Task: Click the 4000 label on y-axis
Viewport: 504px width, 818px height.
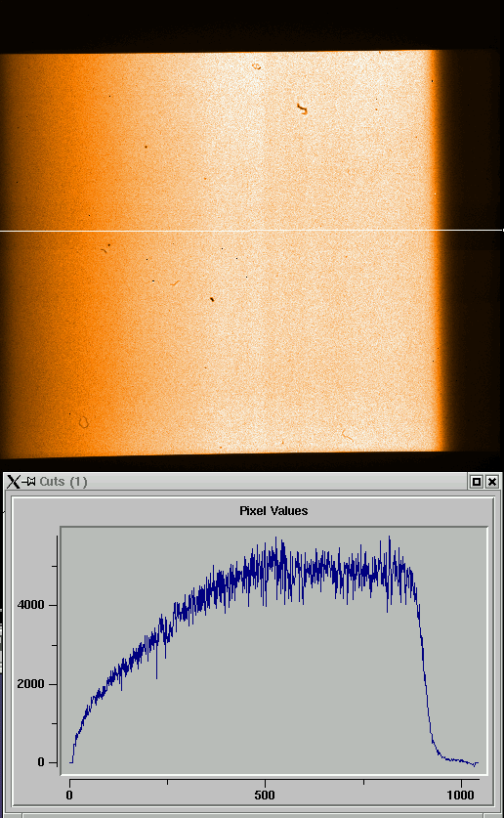Action: tap(30, 605)
